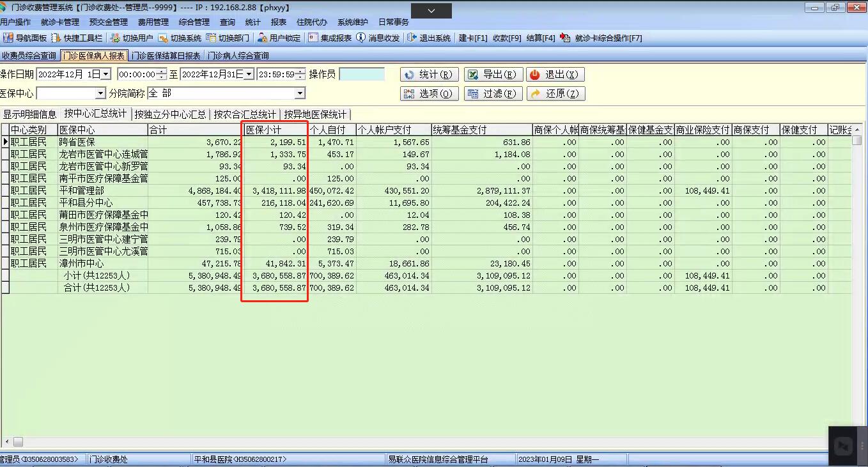
Task: Open the 系统维护 menu
Action: click(353, 22)
